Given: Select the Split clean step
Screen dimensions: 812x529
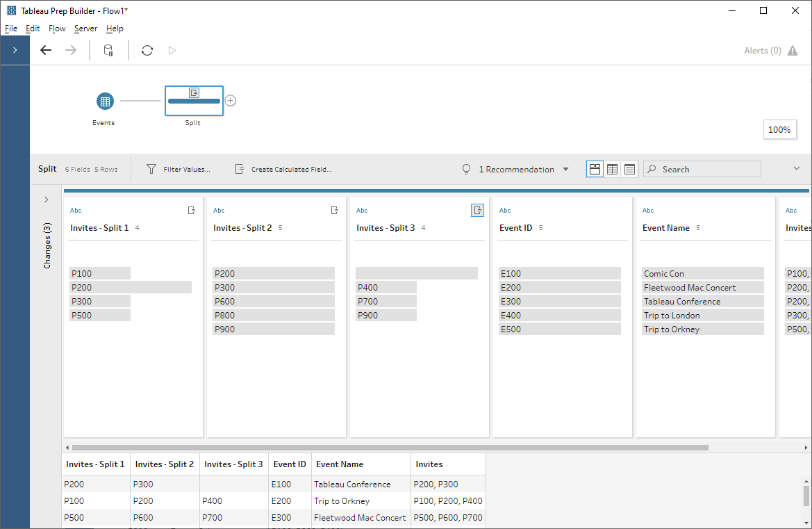Looking at the screenshot, I should [194, 101].
